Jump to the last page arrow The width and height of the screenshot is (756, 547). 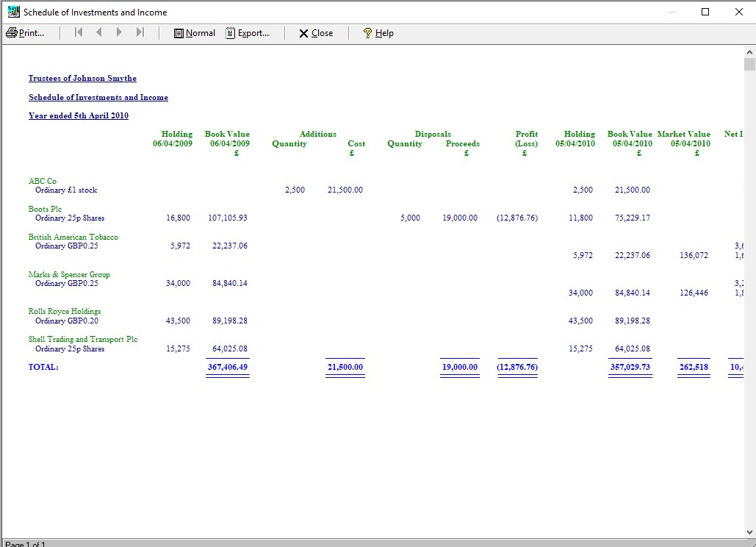click(140, 32)
